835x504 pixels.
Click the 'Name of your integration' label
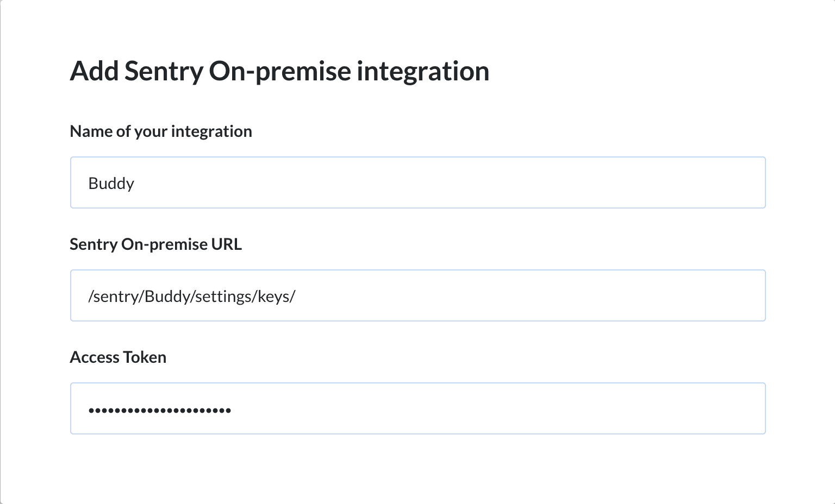tap(160, 131)
